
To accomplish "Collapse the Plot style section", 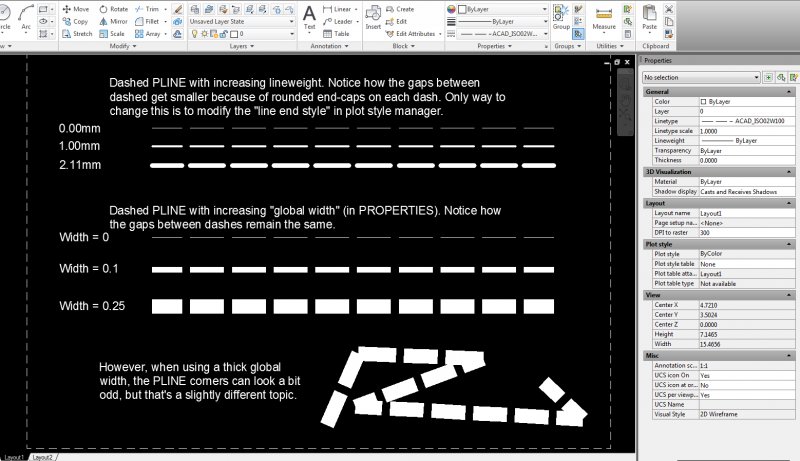I will pos(789,244).
